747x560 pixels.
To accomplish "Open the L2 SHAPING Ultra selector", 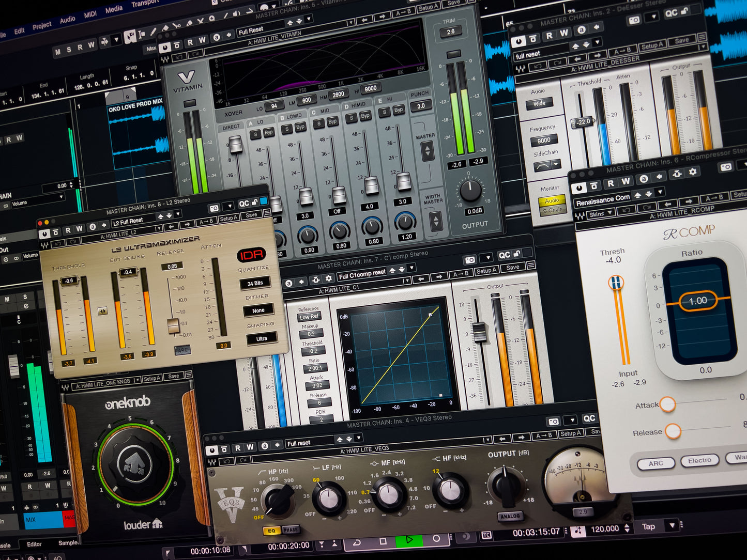I will pos(262,338).
